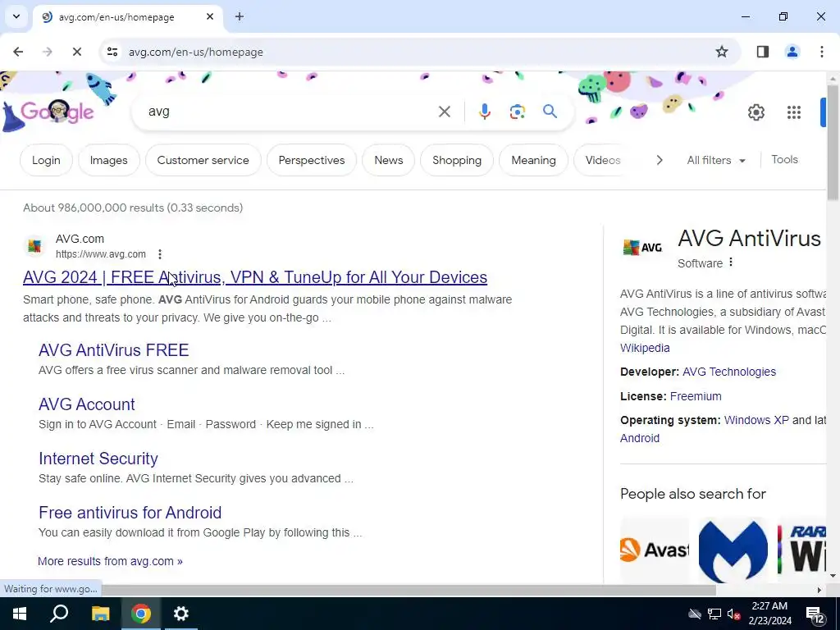
Task: Select the Avast related search thumbnail
Action: 654,550
